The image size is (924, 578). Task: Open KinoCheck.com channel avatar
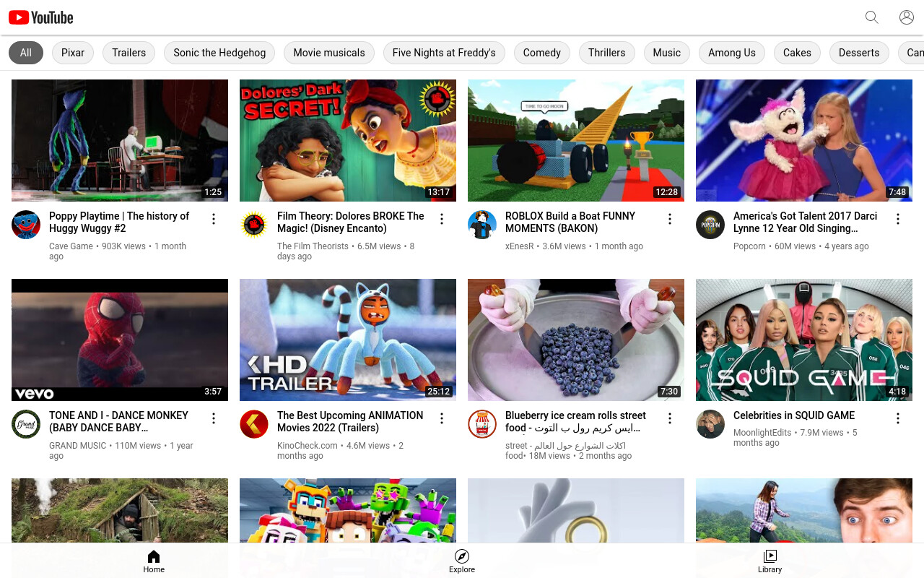click(x=254, y=424)
